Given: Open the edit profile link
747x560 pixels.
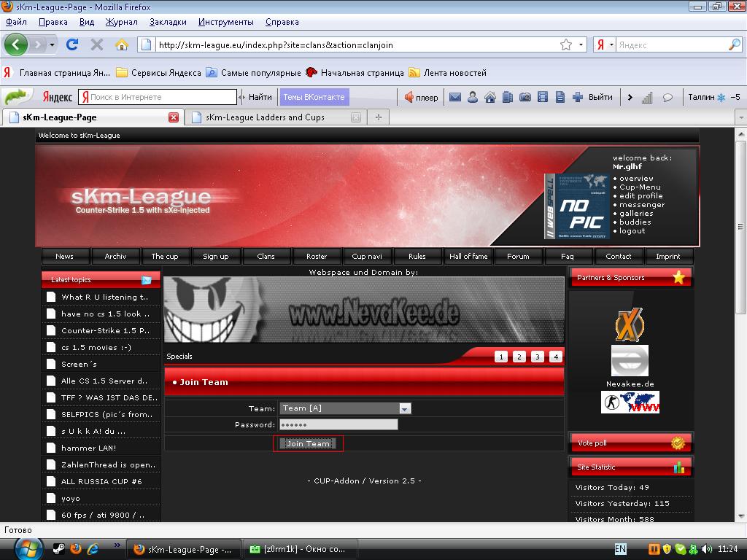Looking at the screenshot, I should (x=640, y=195).
